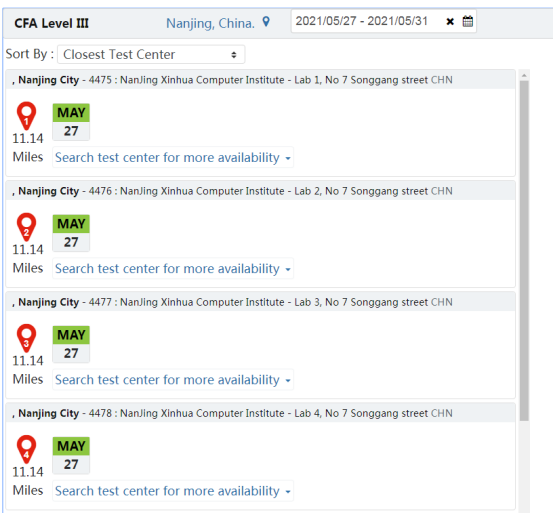Open the calendar date picker icon

pyautogui.click(x=467, y=22)
